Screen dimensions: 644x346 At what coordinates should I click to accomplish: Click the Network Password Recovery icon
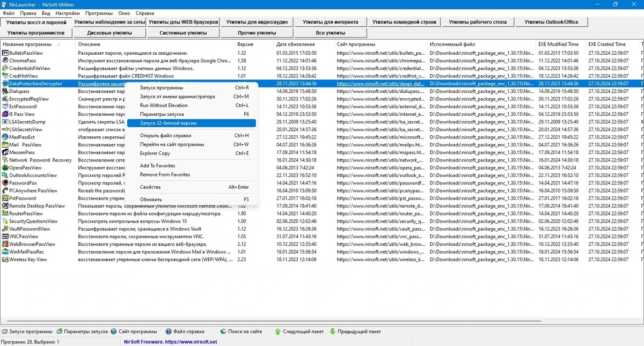(x=5, y=160)
